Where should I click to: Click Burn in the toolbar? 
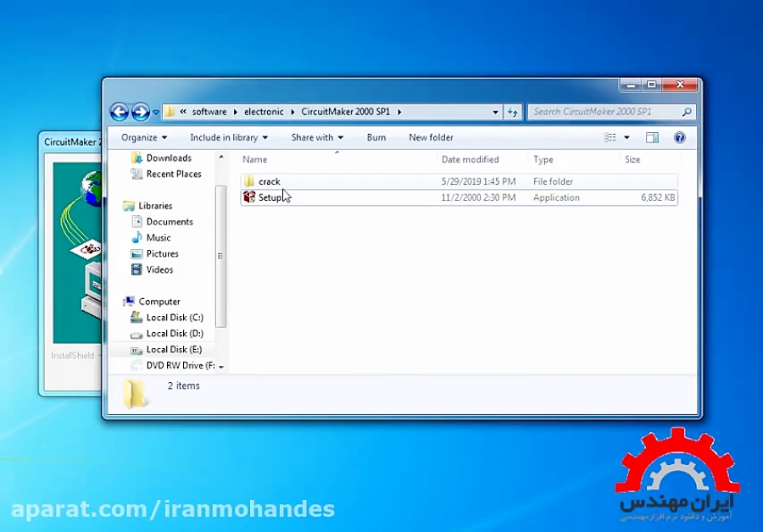click(376, 137)
